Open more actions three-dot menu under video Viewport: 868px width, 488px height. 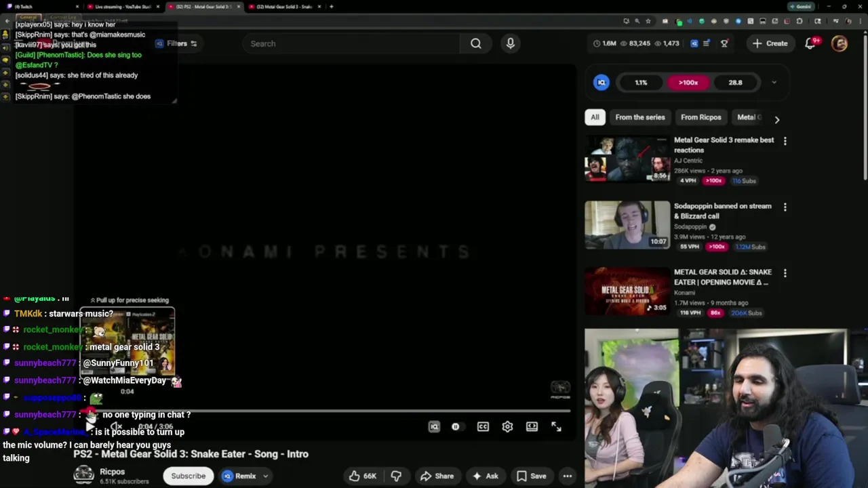pos(568,476)
